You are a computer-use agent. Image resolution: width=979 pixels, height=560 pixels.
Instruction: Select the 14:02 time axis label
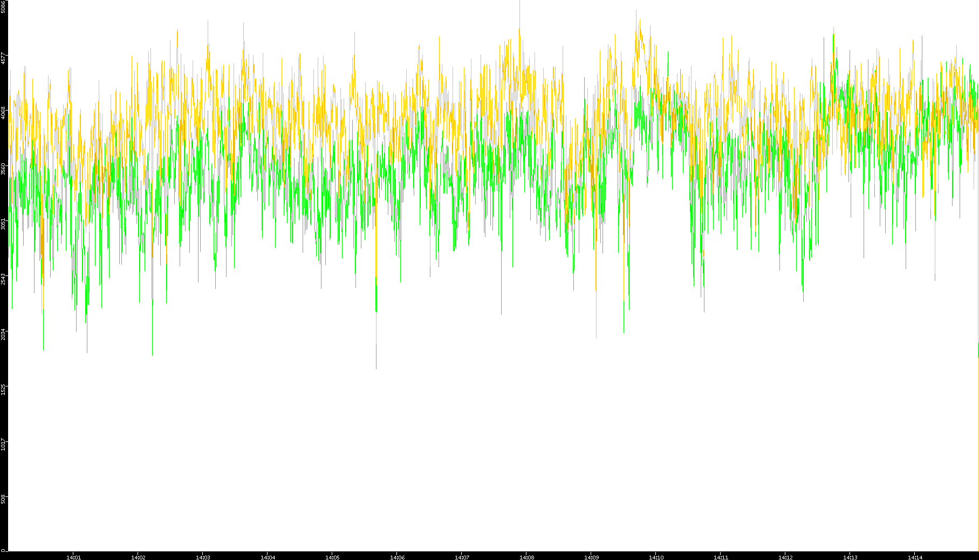tap(138, 557)
